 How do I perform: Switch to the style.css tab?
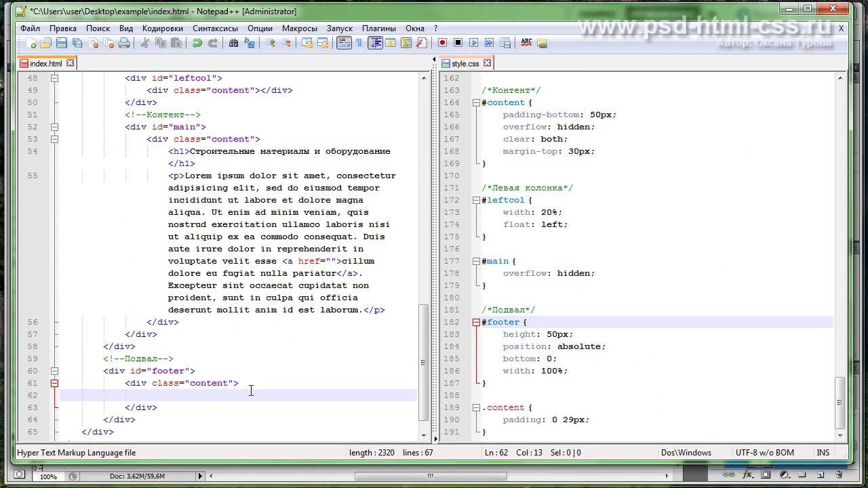click(x=465, y=63)
